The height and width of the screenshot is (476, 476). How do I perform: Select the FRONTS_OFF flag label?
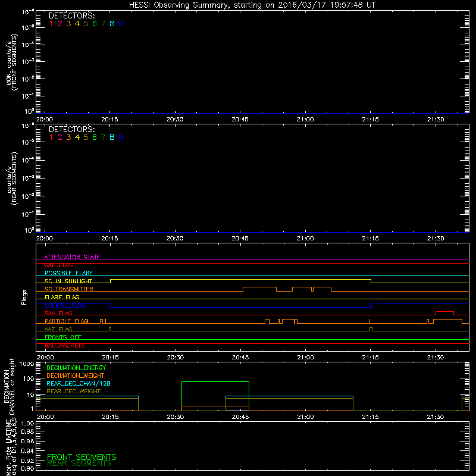(63, 337)
